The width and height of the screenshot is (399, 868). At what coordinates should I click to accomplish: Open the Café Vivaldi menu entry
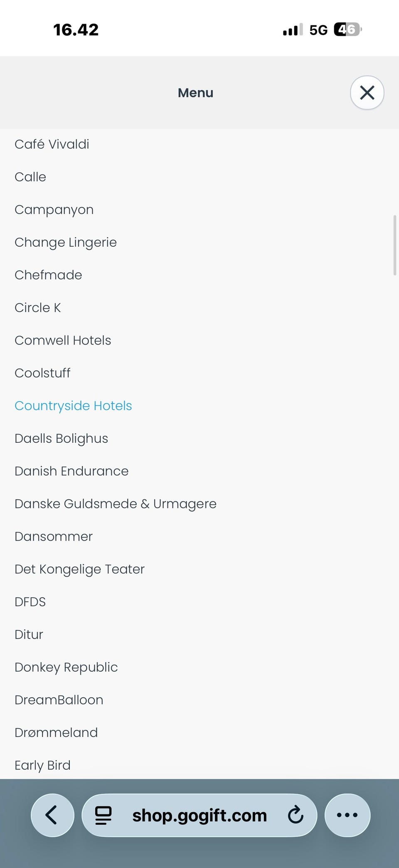(x=52, y=144)
